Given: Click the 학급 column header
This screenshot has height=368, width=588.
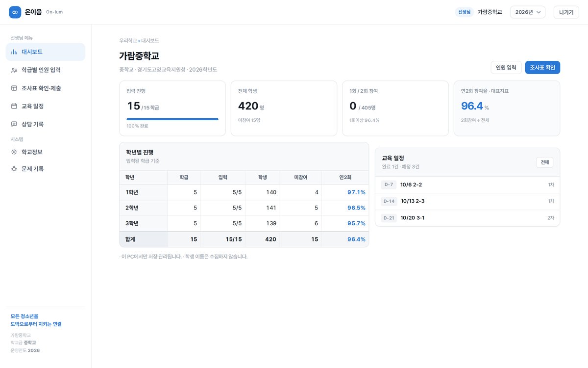Looking at the screenshot, I should tap(184, 177).
